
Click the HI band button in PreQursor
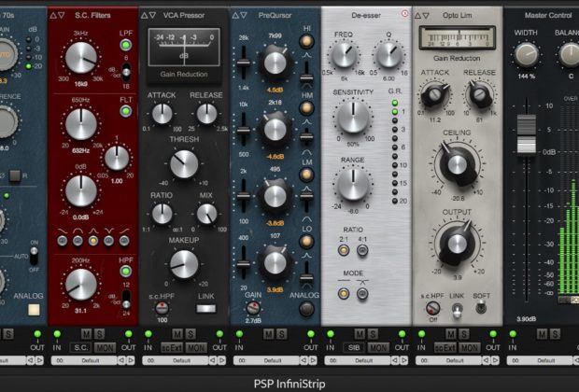pyautogui.click(x=305, y=43)
